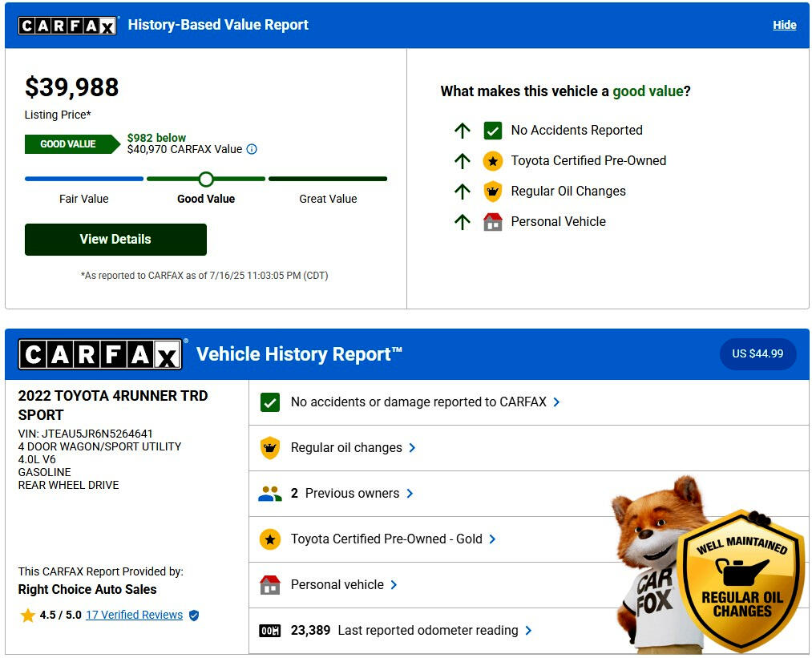812x658 pixels.
Task: Click the US $44.99 price button
Action: click(x=757, y=354)
